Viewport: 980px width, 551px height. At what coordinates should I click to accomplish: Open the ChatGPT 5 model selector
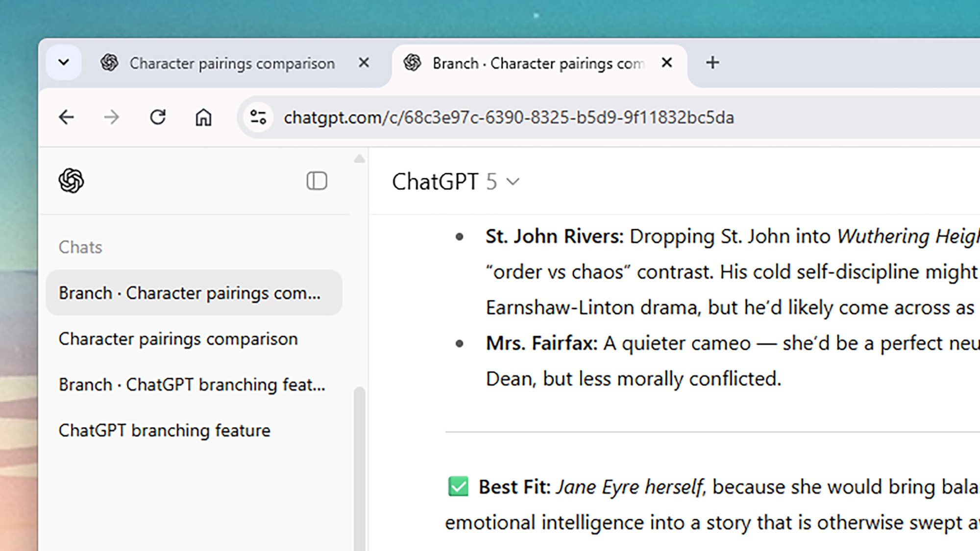point(455,182)
